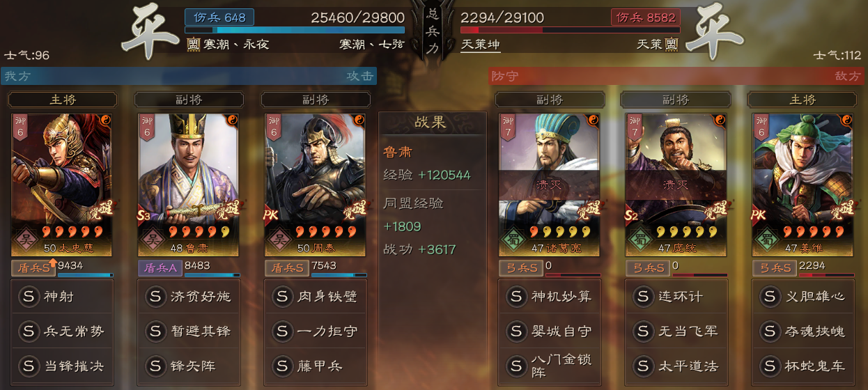This screenshot has height=390, width=868.
Task: Select the 济贫好施 skill S icon
Action: click(155, 297)
